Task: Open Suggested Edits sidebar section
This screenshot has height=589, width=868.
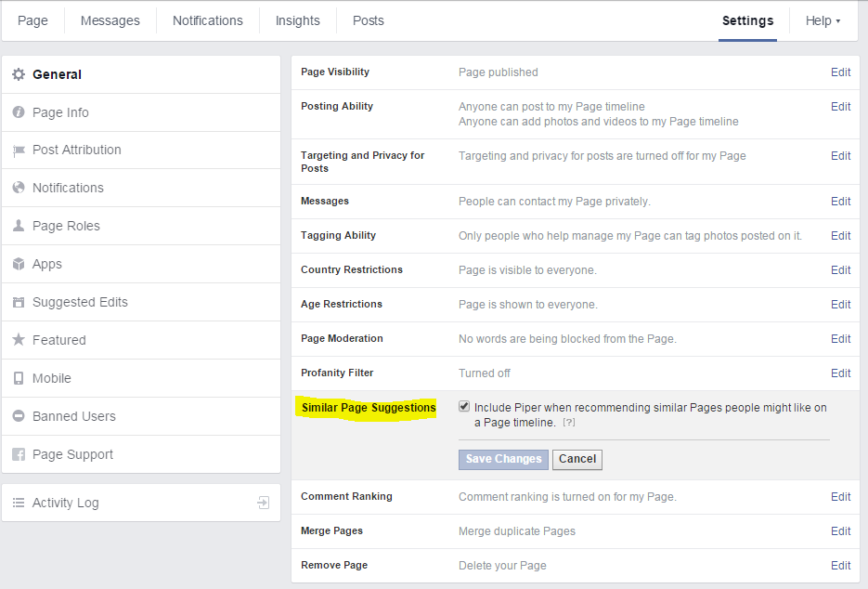Action: coord(141,302)
